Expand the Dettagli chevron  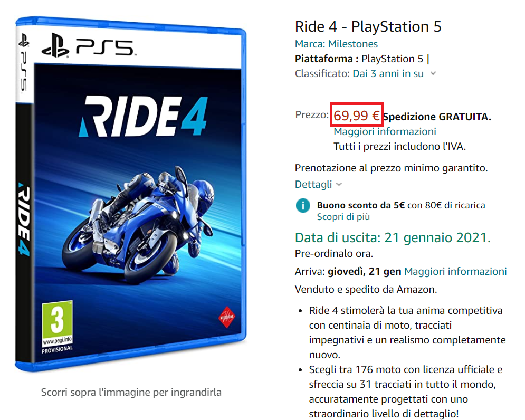point(339,184)
